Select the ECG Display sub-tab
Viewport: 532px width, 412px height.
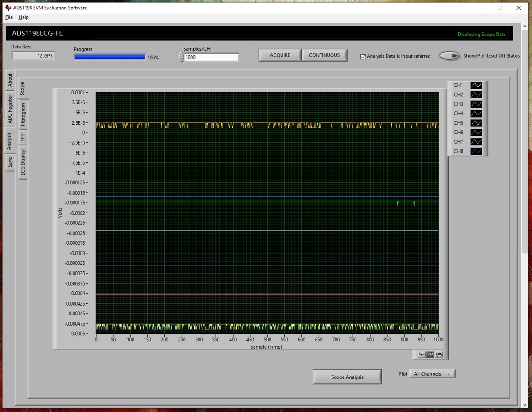pos(23,162)
